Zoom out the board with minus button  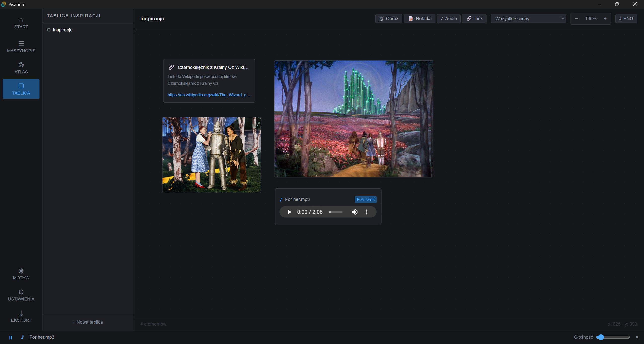click(576, 19)
